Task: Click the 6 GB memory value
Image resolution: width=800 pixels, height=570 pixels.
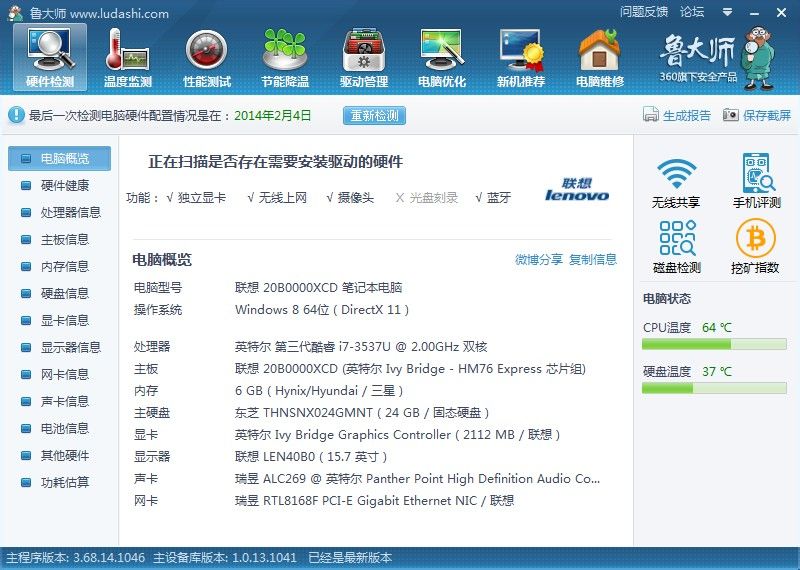Action: tap(319, 391)
